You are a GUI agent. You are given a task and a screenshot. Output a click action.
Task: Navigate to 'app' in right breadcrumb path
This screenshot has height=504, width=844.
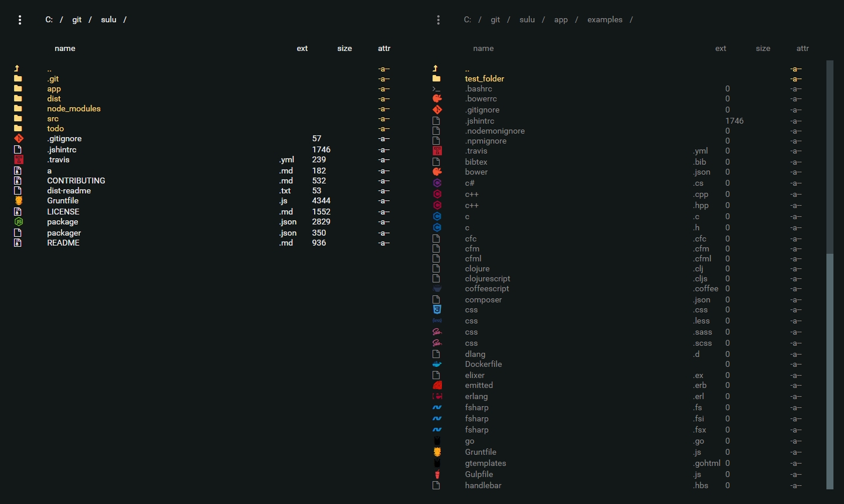tap(561, 20)
